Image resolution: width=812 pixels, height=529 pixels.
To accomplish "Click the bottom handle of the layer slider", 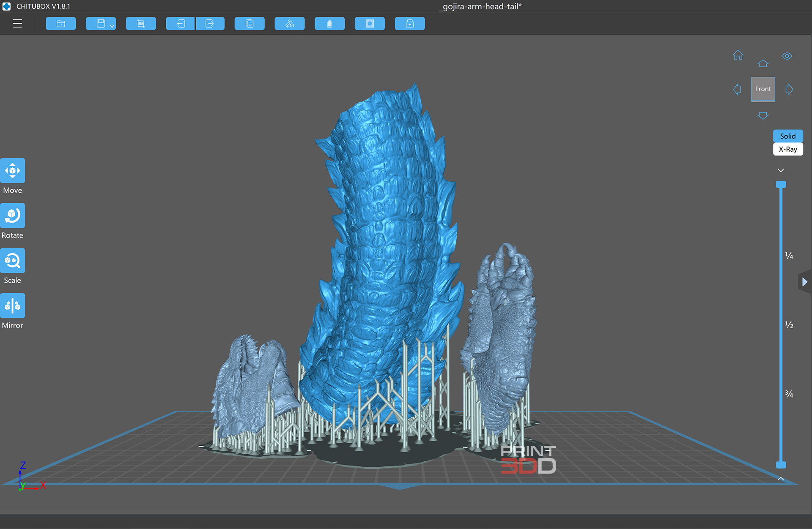I will tap(781, 465).
